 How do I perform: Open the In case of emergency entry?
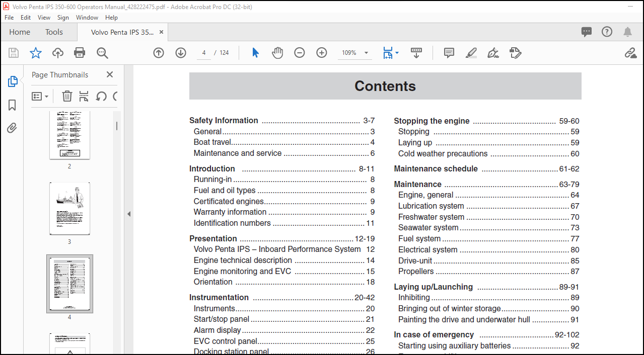486,334
